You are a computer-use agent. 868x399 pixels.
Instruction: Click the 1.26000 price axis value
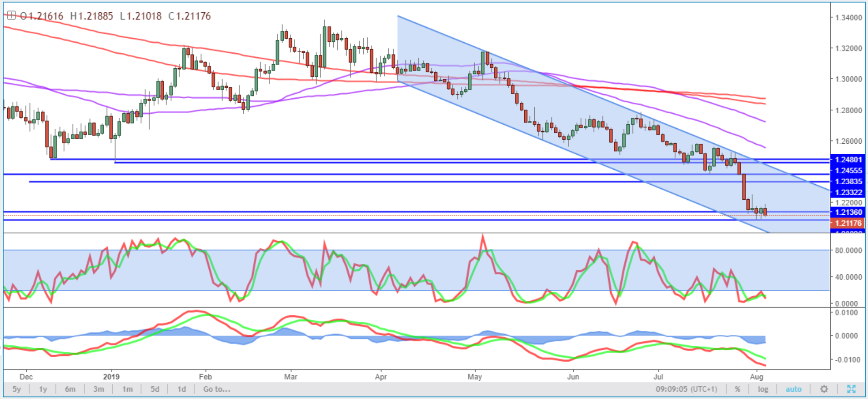[x=848, y=141]
